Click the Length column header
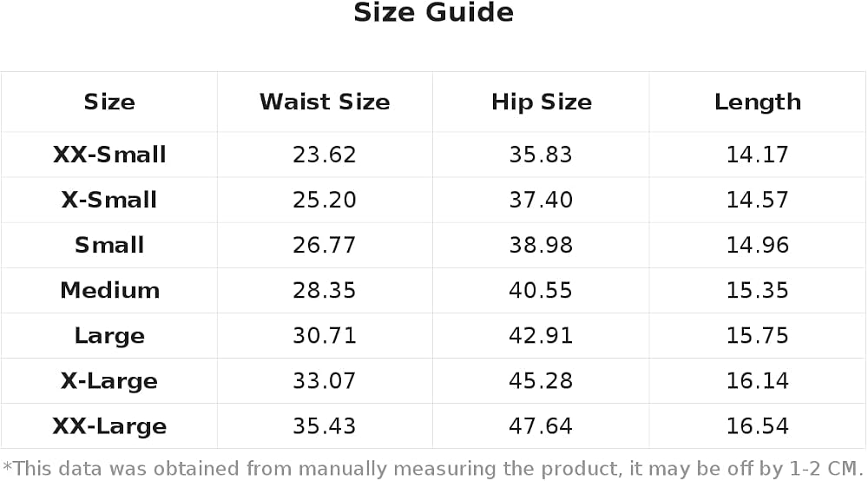Viewport: 868px width, 481px height. 757,102
